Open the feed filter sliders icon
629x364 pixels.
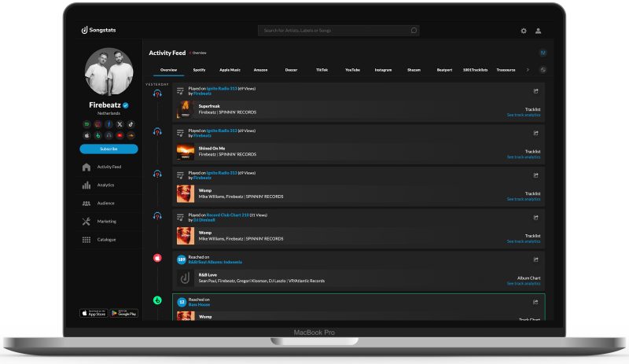tap(543, 53)
